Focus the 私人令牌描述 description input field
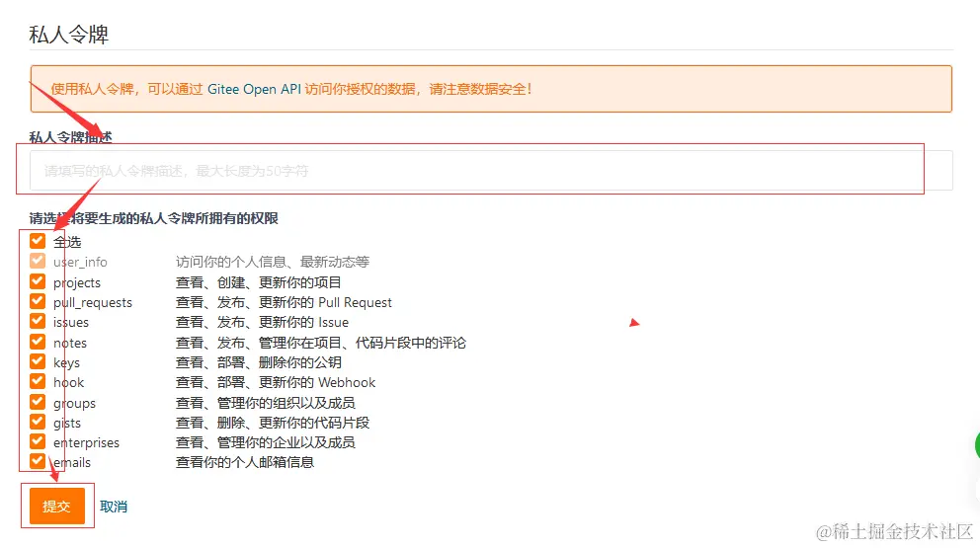Screen dimensions: 980x548 tap(491, 170)
